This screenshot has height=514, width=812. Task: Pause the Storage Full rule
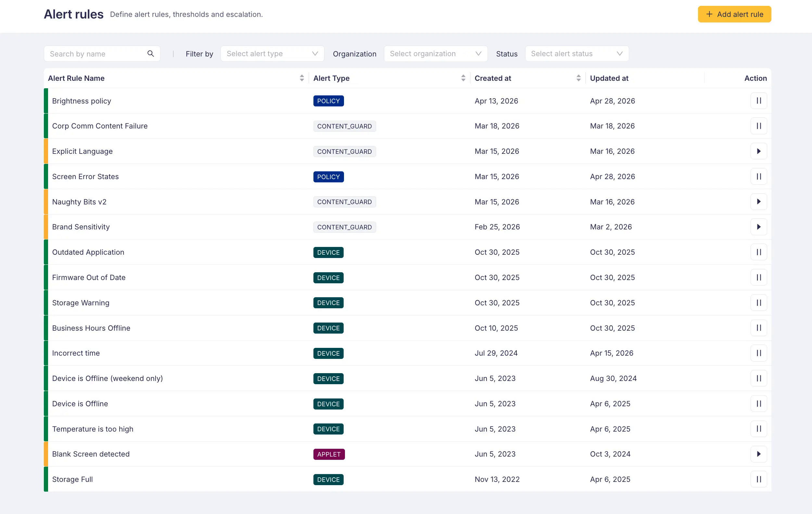[758, 479]
